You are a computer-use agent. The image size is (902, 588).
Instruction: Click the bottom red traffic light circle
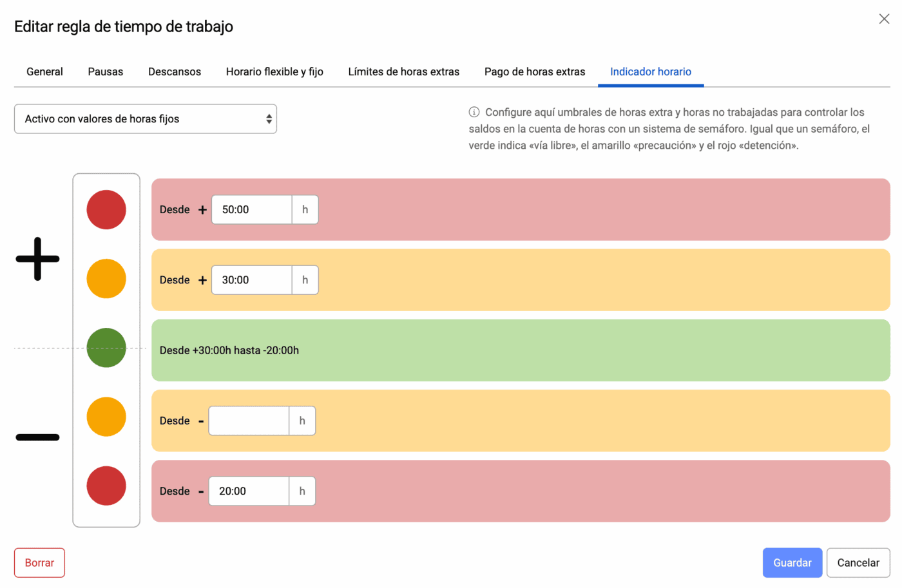pyautogui.click(x=106, y=486)
